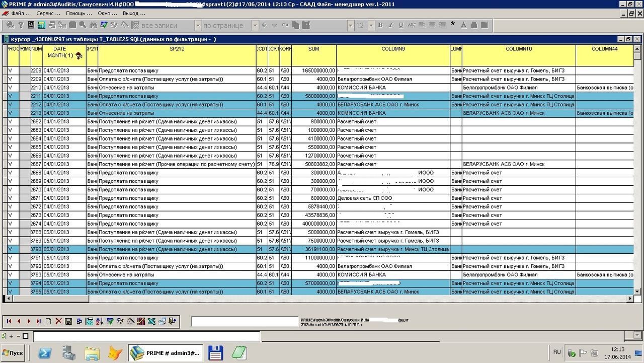This screenshot has height=363, width=644.
Task: Click the ABC strikethrough icon
Action: [412, 25]
